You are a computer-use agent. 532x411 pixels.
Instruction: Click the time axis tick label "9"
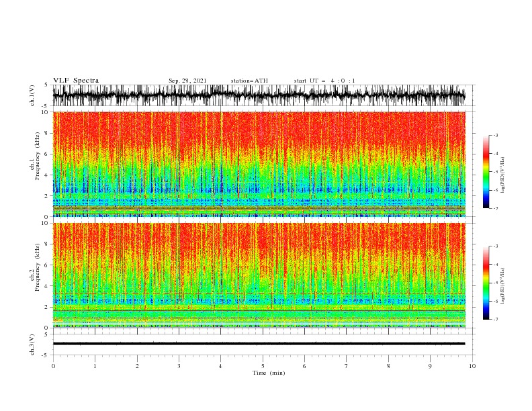point(430,366)
